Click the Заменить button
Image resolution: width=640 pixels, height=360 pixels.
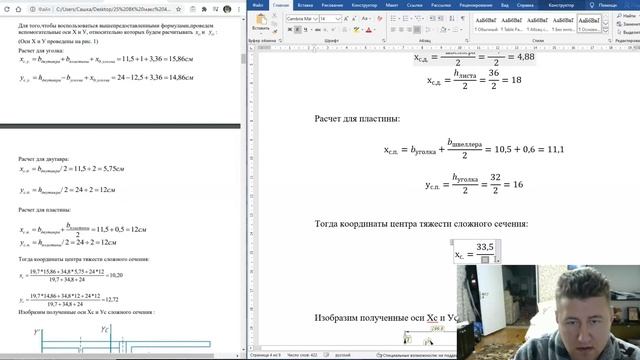click(x=629, y=24)
